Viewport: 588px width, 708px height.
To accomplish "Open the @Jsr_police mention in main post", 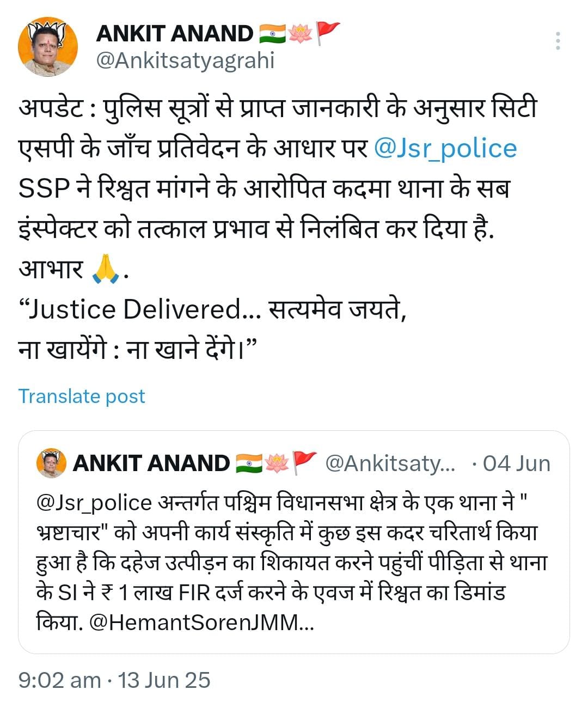I will tap(445, 149).
